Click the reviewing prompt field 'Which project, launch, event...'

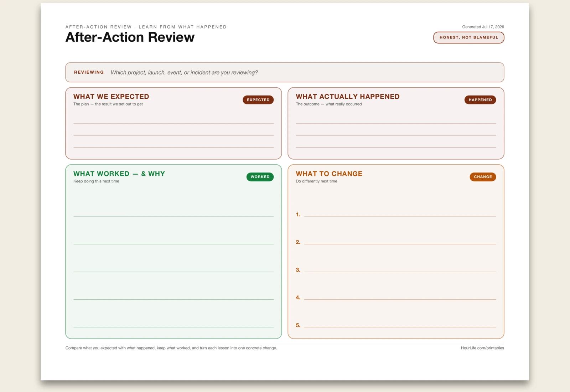184,73
